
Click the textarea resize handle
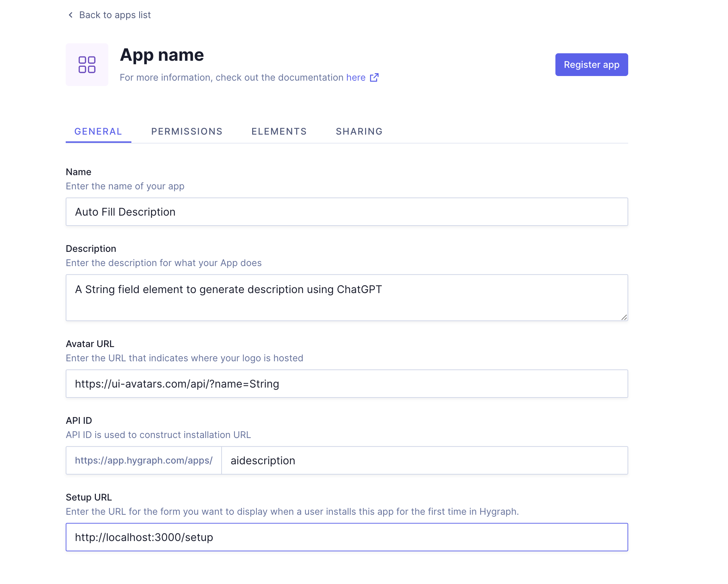click(x=624, y=317)
